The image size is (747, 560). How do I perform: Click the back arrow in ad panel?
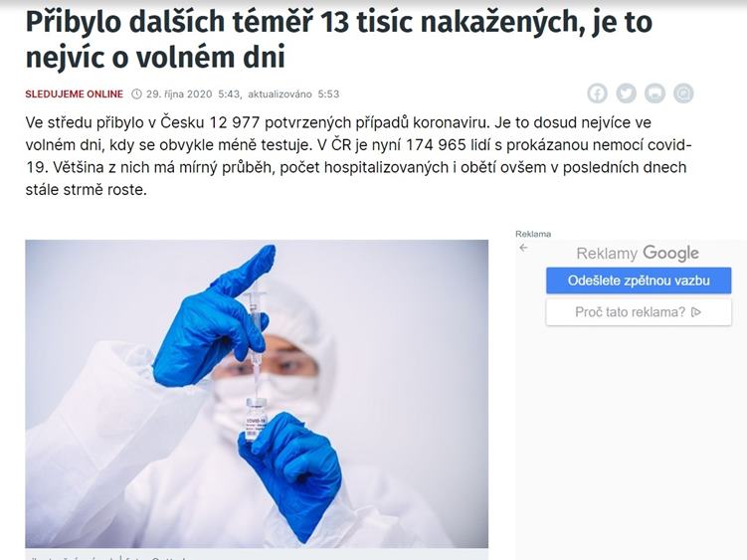[523, 248]
